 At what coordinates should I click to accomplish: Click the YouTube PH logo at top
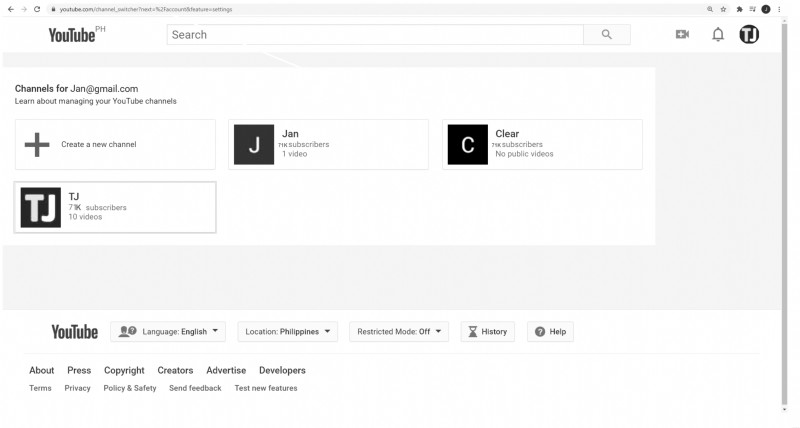[x=77, y=34]
